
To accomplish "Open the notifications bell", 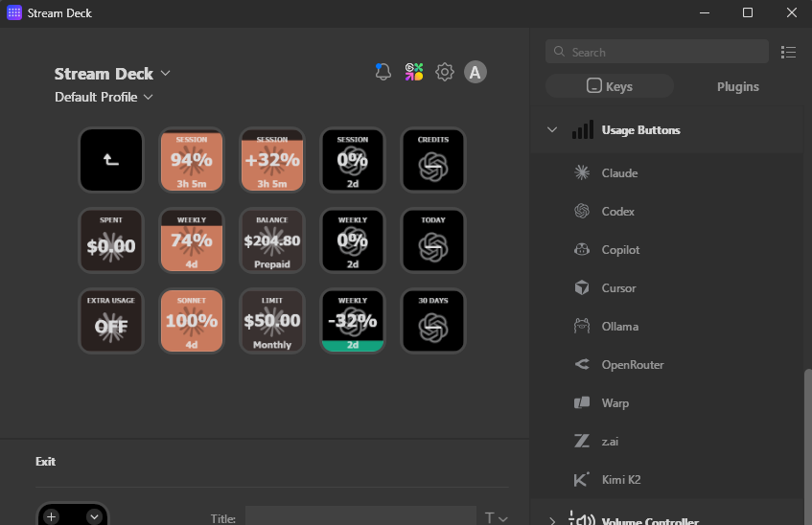I will click(383, 72).
